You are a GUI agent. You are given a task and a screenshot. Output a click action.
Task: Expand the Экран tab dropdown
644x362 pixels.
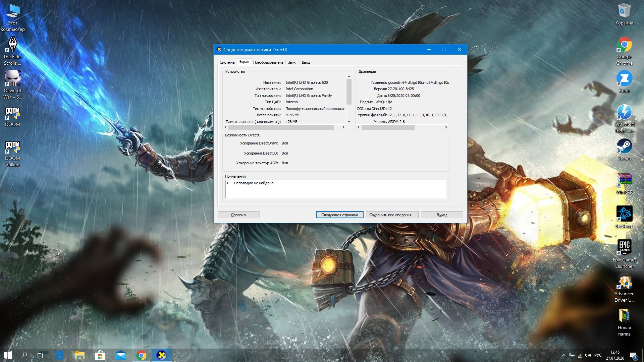[243, 62]
